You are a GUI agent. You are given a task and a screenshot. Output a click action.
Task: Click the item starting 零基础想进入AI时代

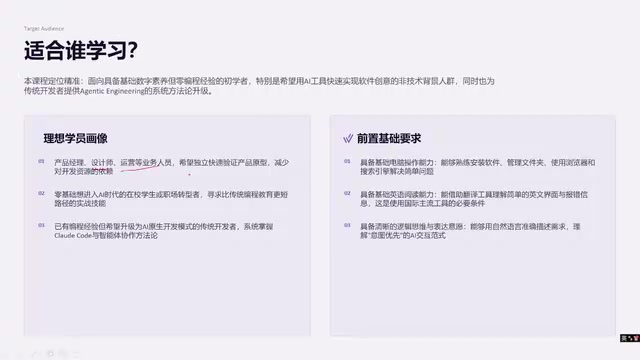[x=171, y=199]
